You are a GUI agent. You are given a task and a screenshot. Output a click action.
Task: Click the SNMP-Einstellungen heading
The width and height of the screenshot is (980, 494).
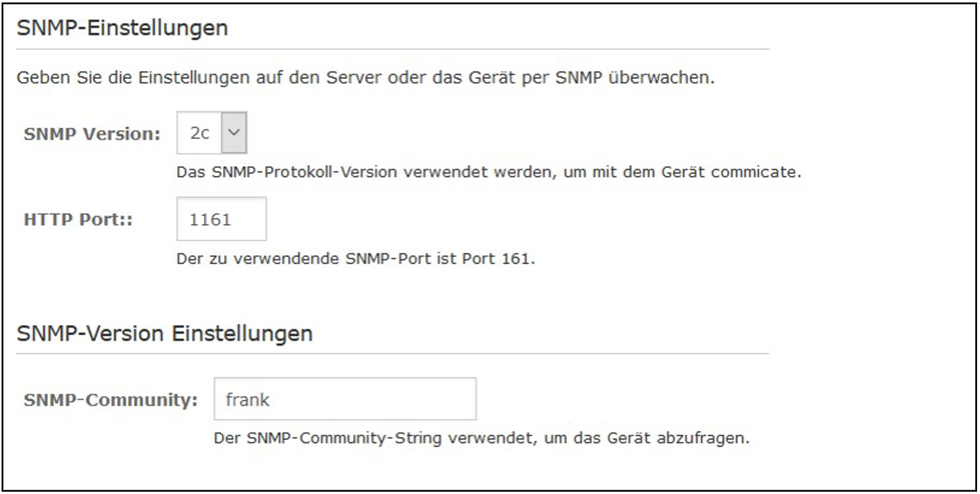coord(122,28)
